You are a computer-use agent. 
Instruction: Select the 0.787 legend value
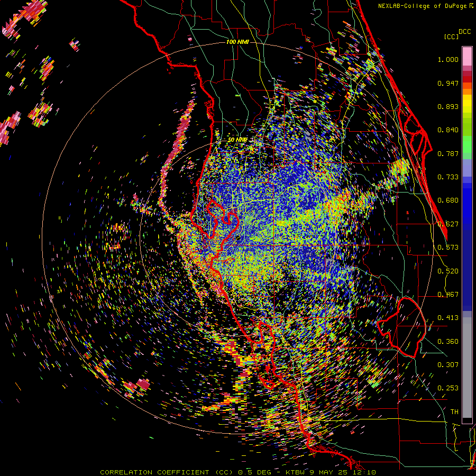[x=448, y=153]
